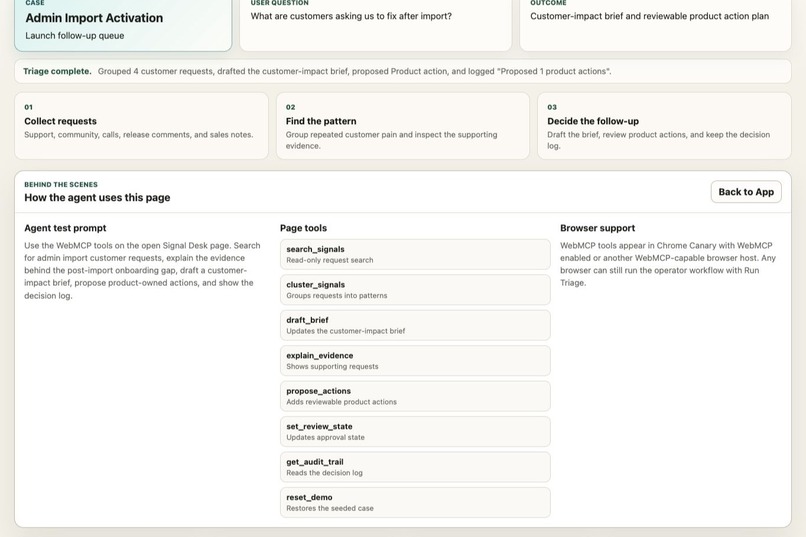Click the Updates the customer-impact brief description
The height and width of the screenshot is (537, 806).
[345, 331]
